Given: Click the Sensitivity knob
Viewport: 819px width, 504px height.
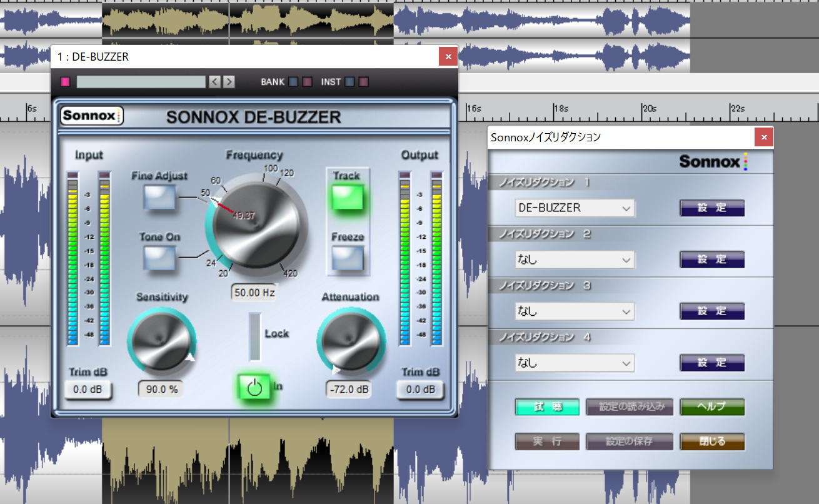Looking at the screenshot, I should click(162, 342).
